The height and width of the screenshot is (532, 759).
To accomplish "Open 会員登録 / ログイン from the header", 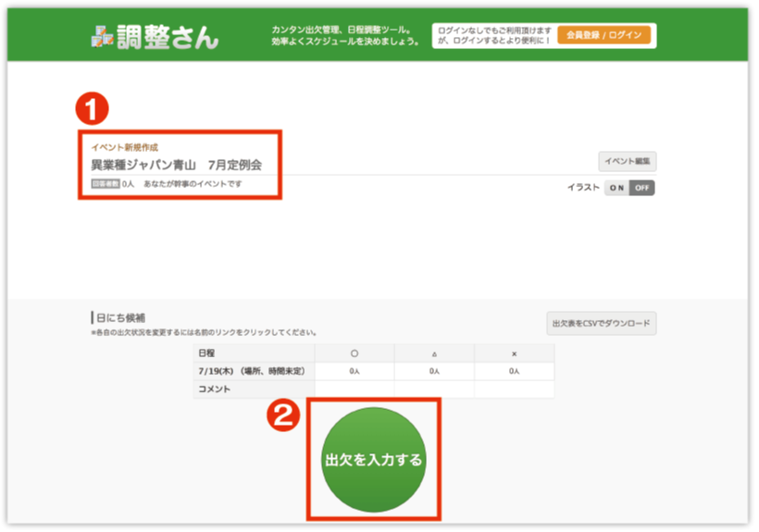I will point(603,35).
